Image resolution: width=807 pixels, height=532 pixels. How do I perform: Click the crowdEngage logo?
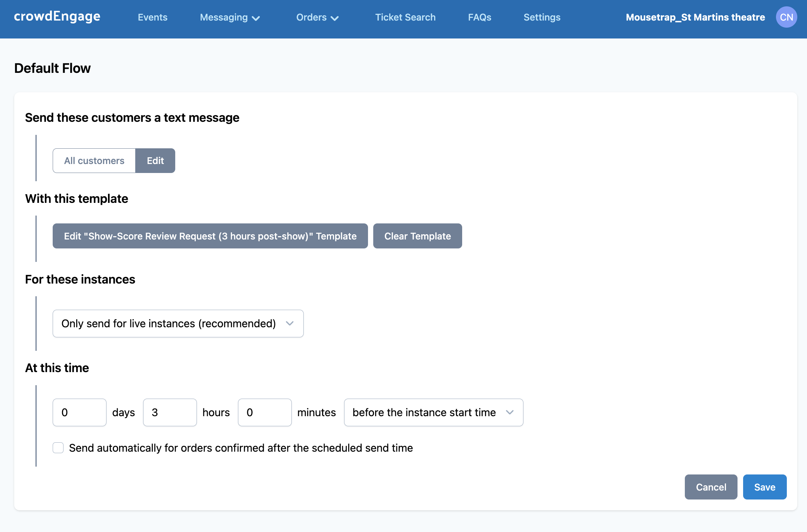57,17
